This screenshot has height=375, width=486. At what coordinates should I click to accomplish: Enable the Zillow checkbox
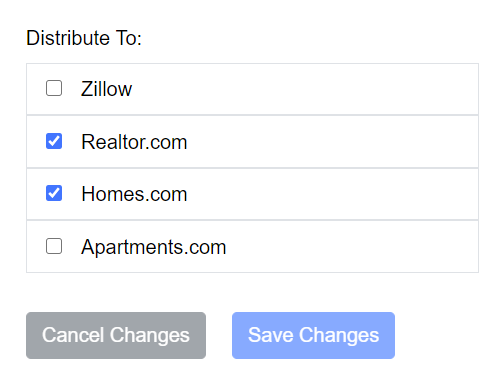pyautogui.click(x=54, y=88)
